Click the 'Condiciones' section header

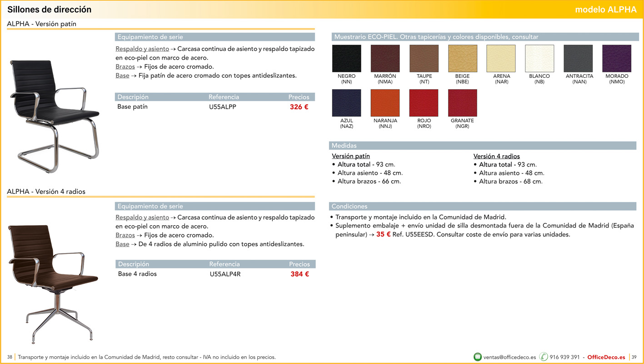(x=483, y=206)
